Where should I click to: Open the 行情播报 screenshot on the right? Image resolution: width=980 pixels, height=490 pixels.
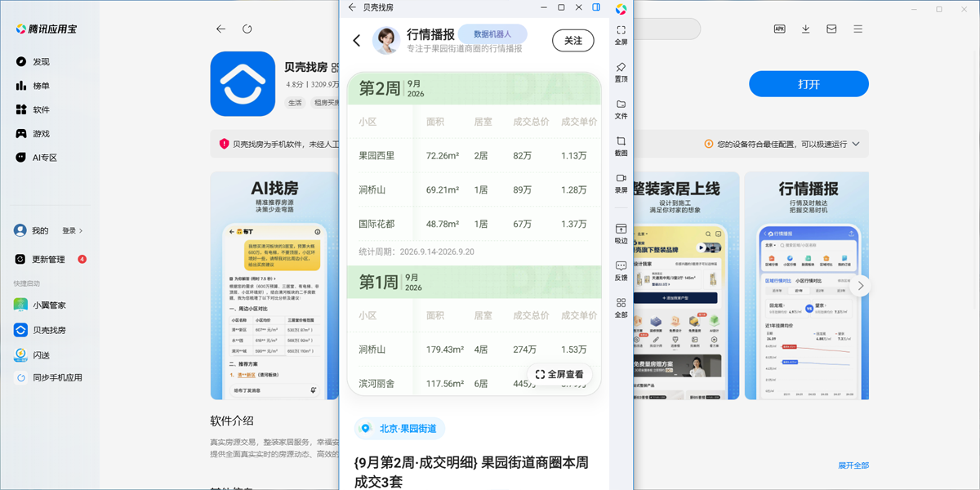tap(807, 286)
